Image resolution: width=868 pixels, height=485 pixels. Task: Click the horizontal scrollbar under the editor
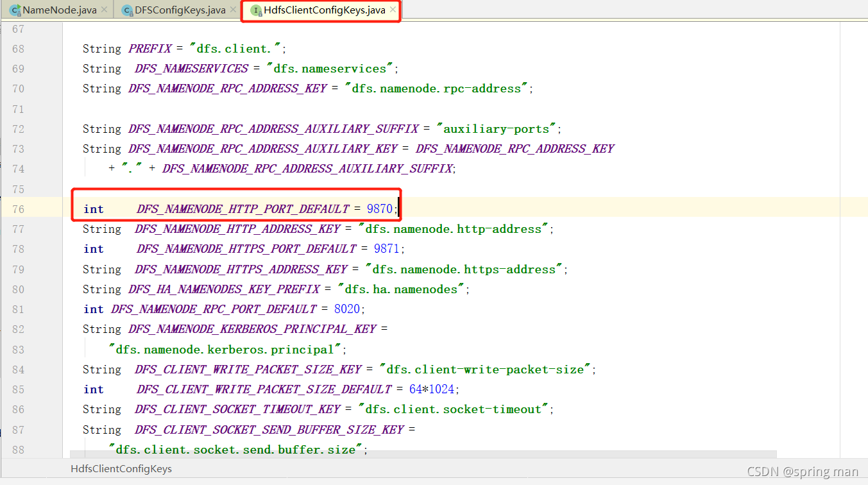point(423,455)
